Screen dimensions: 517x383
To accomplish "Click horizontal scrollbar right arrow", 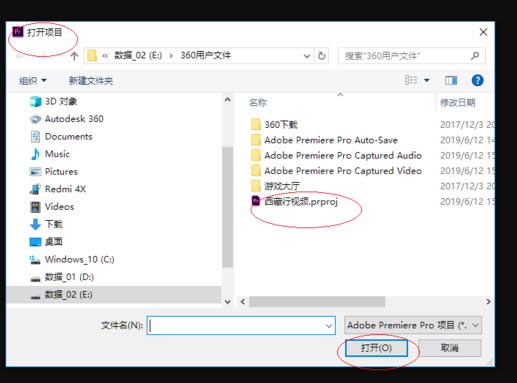I will 488,302.
